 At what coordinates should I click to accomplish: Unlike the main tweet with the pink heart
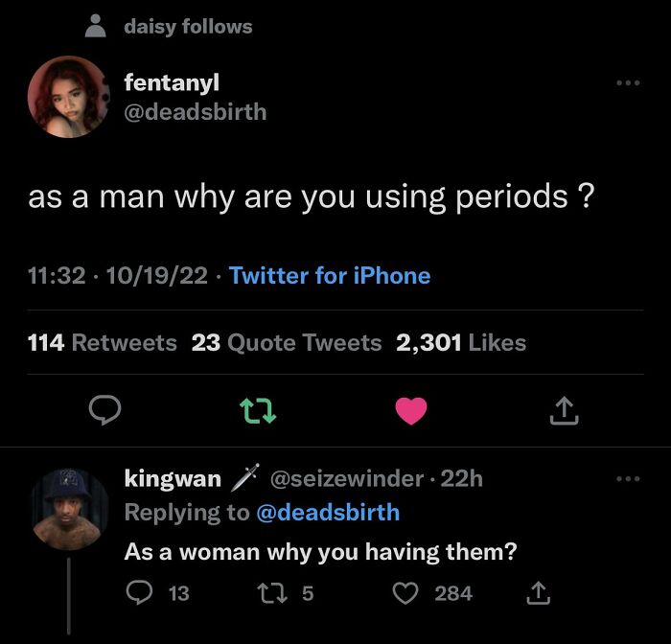pyautogui.click(x=411, y=410)
